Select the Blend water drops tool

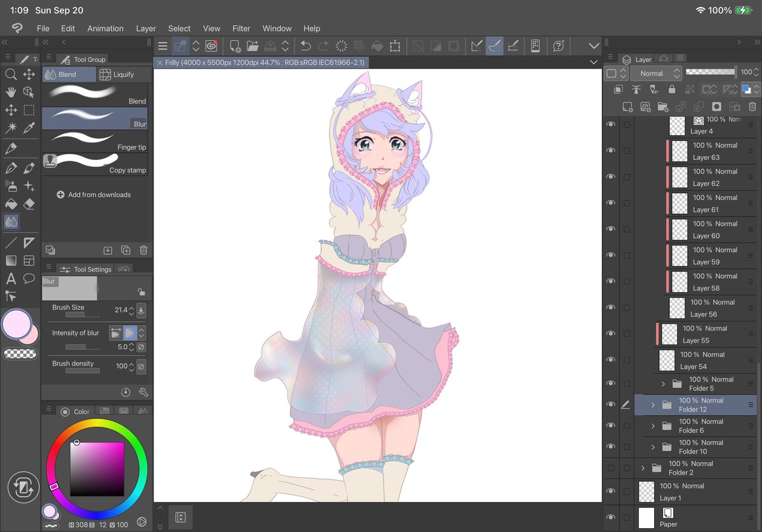11,222
